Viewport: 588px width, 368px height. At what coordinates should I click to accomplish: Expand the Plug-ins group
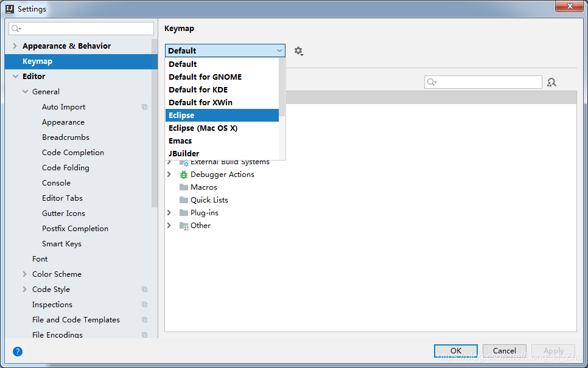tap(169, 213)
